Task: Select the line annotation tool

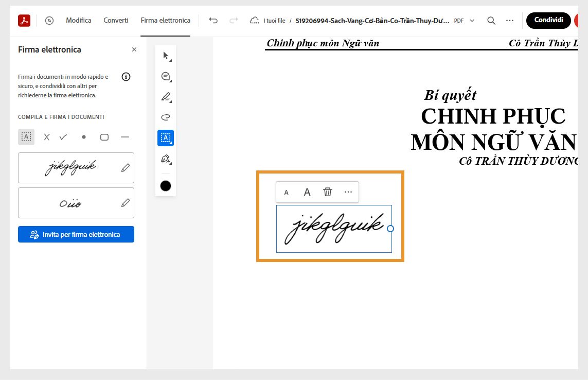Action: click(x=124, y=137)
